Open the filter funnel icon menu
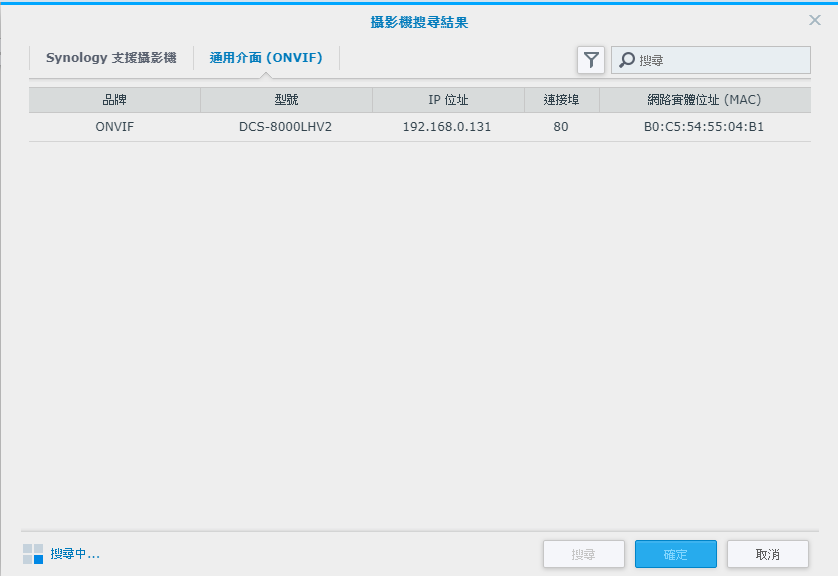 coord(591,60)
